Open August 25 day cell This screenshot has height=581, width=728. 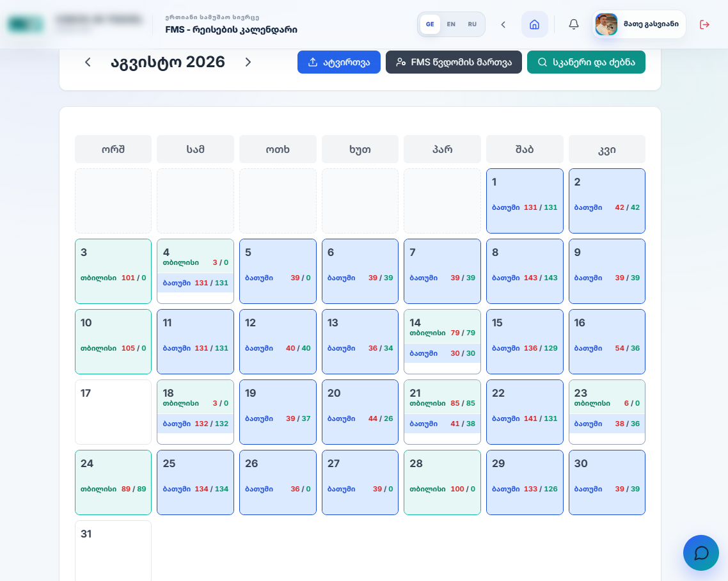pyautogui.click(x=196, y=482)
